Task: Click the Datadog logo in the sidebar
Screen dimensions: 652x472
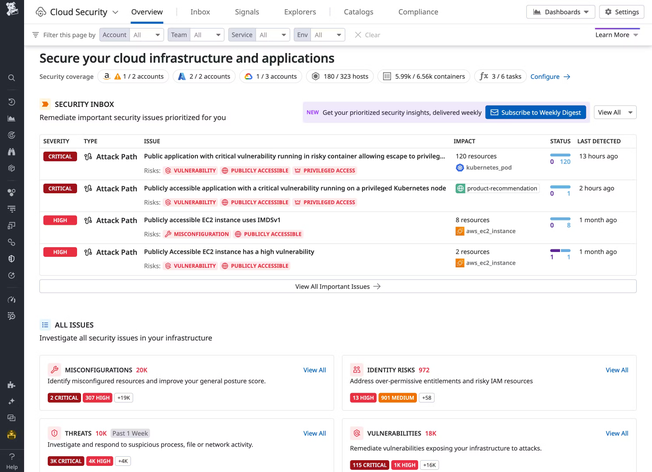Action: click(x=12, y=10)
